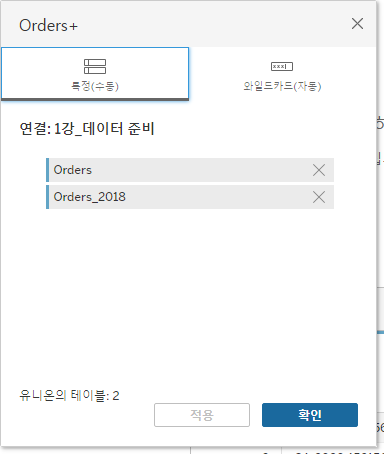Switch to the 특정(수동) tab label
This screenshot has width=384, height=454.
click(x=95, y=86)
